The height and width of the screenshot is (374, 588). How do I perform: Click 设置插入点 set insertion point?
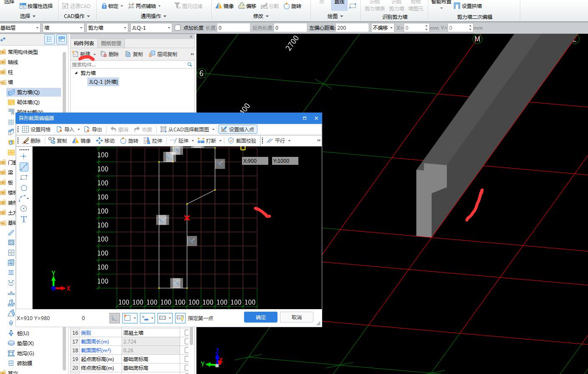(x=237, y=129)
